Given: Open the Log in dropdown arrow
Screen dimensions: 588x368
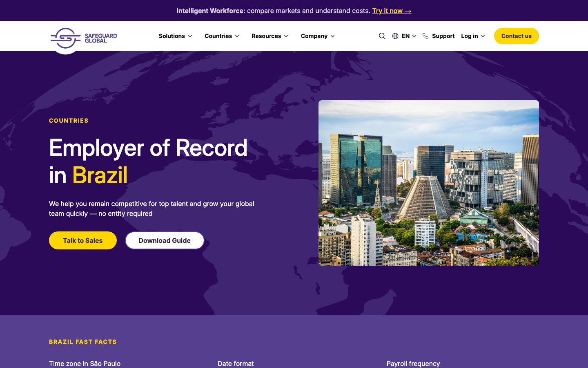Looking at the screenshot, I should (x=483, y=36).
